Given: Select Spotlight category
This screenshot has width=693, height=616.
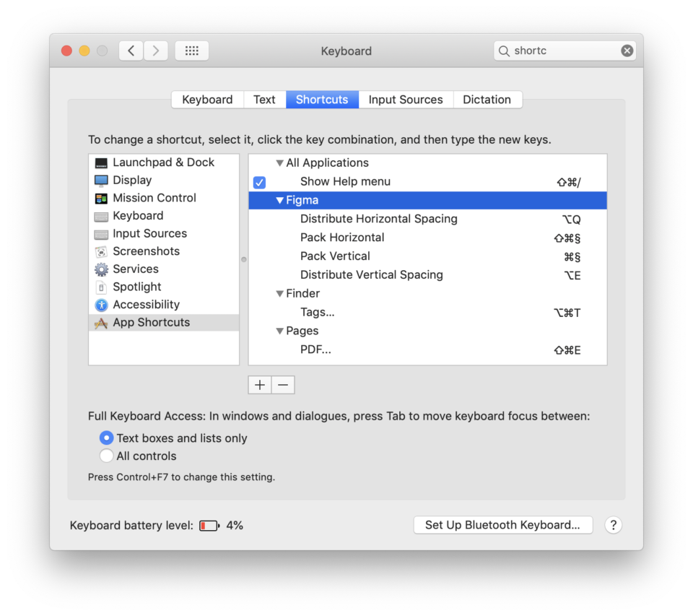Looking at the screenshot, I should (164, 287).
